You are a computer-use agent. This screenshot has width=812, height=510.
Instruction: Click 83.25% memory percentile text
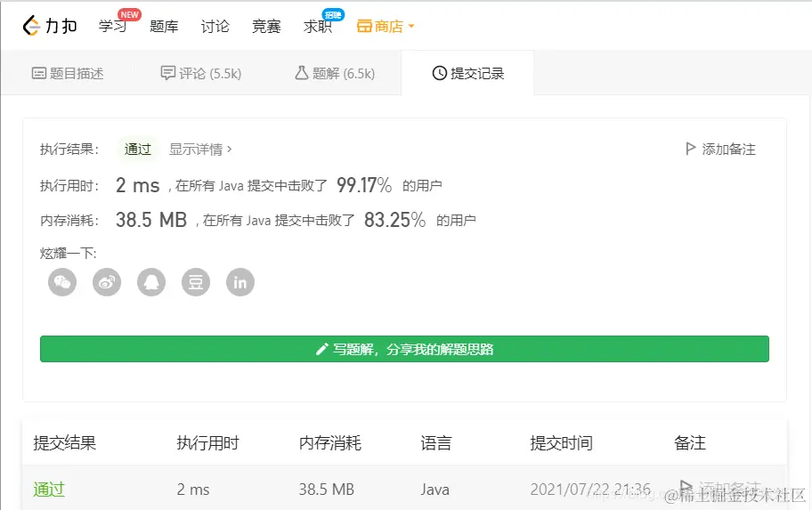click(394, 220)
